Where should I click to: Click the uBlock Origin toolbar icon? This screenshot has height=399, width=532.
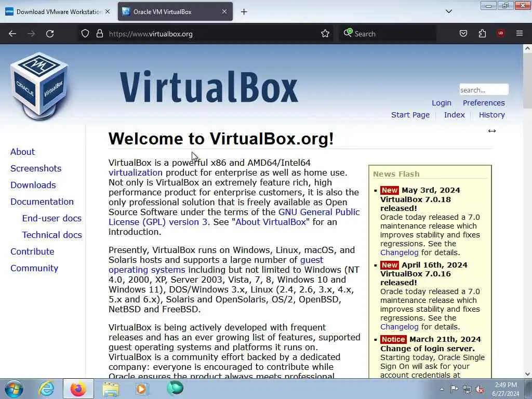click(500, 33)
